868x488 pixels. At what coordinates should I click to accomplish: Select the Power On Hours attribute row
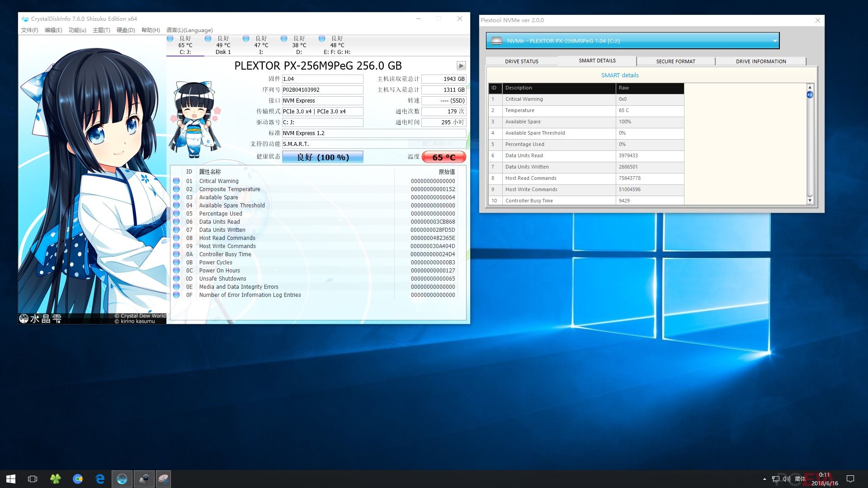[x=314, y=271]
